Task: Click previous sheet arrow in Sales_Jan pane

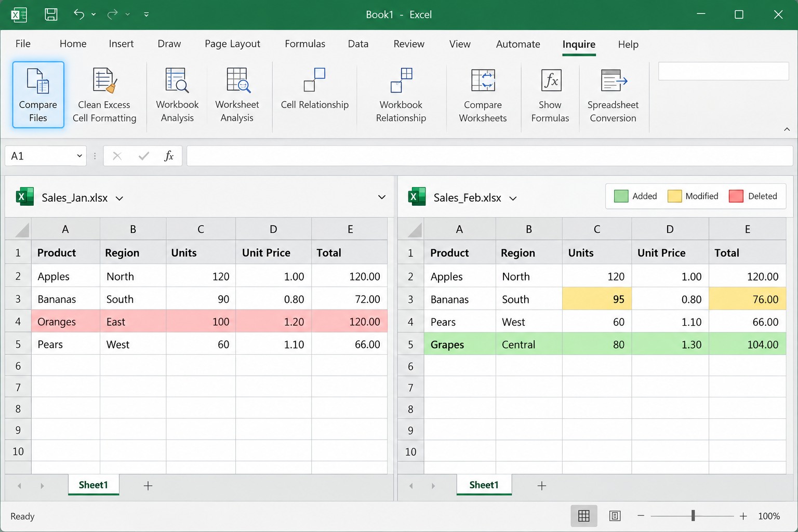Action: coord(19,486)
